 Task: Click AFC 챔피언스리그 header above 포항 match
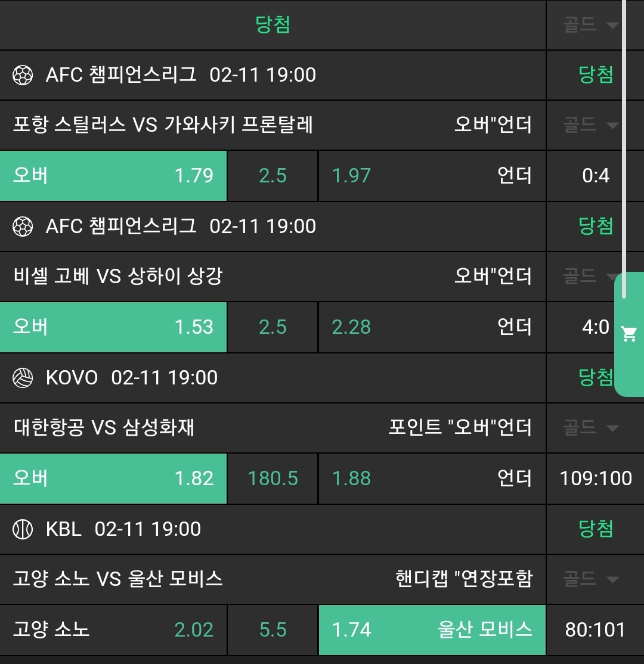121,75
